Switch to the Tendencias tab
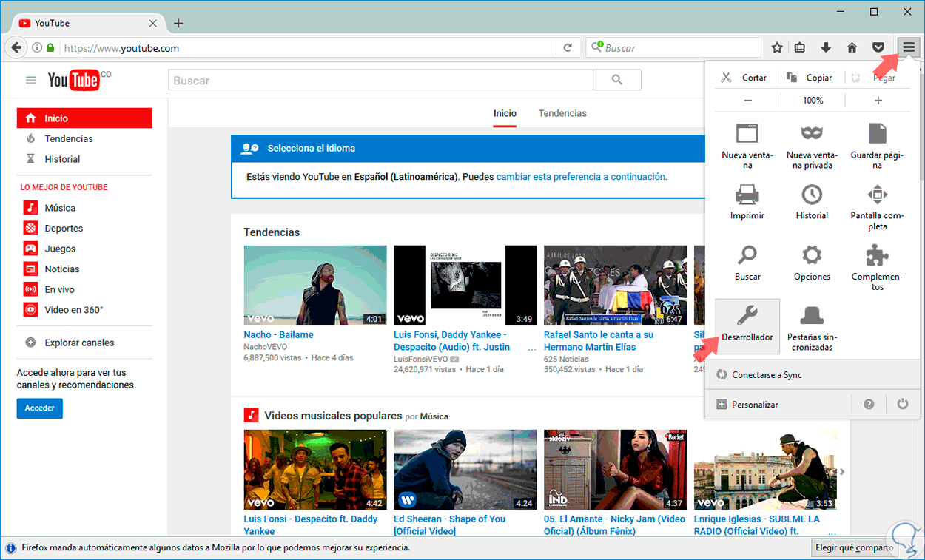Viewport: 925px width, 560px height. [562, 113]
